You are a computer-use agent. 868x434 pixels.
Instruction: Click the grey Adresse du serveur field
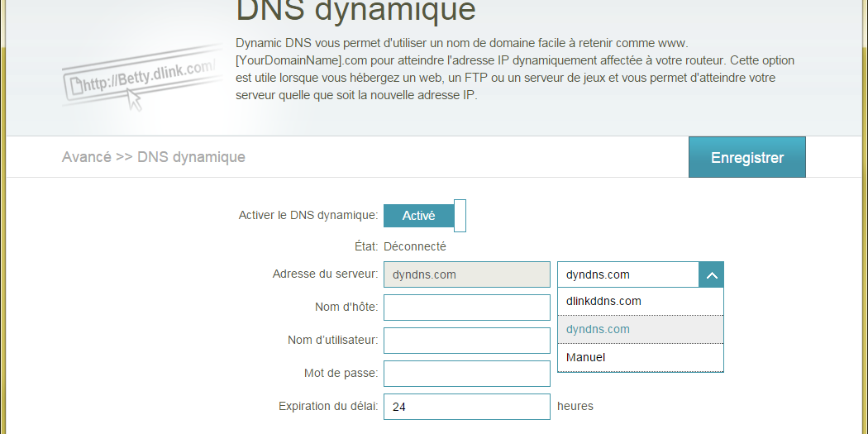[467, 274]
